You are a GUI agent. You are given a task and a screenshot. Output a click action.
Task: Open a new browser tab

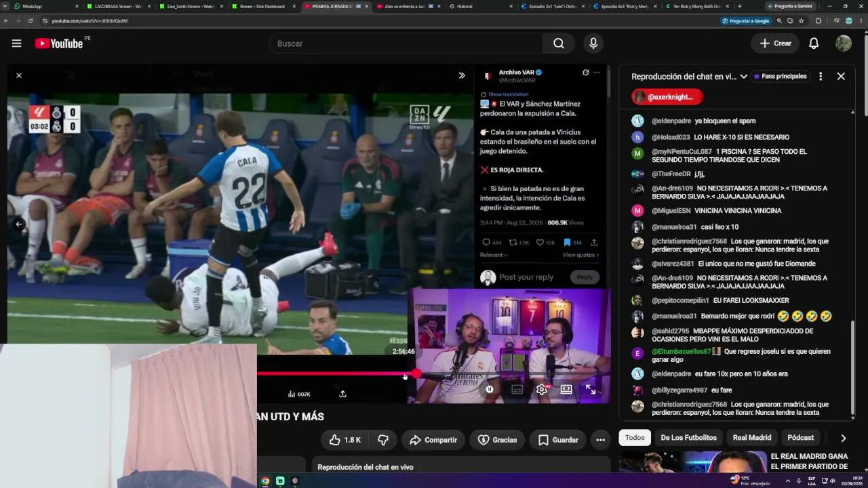738,6
